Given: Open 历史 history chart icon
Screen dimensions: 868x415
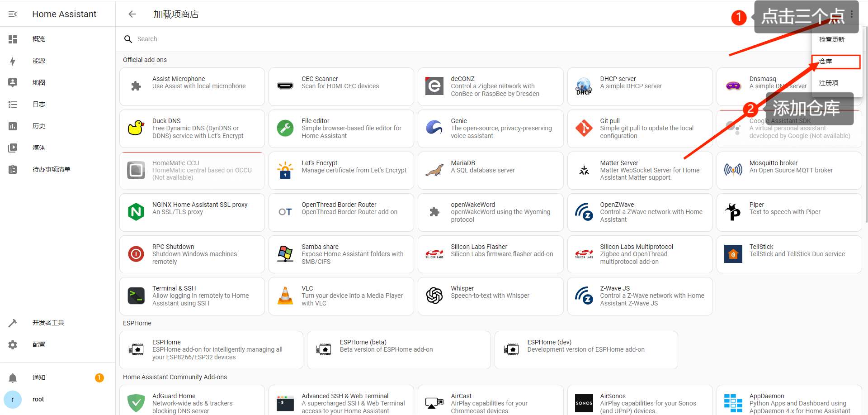Looking at the screenshot, I should pos(13,126).
